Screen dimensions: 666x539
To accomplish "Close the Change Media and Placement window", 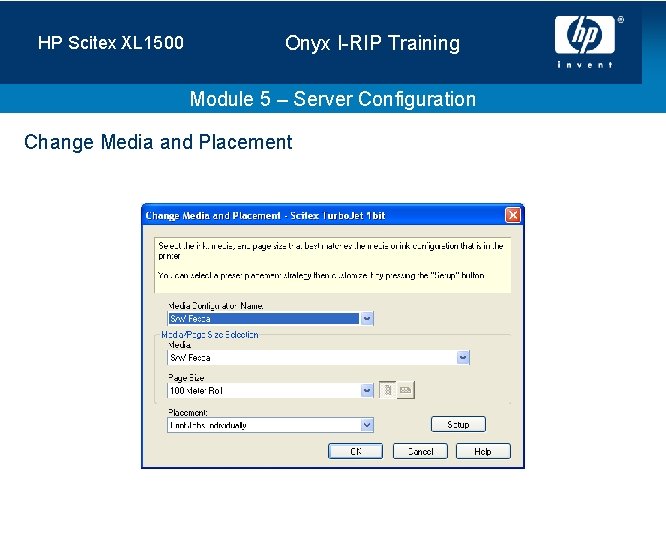I will coord(513,215).
